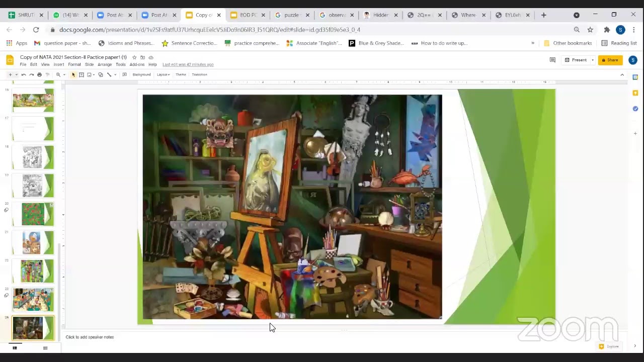Open the Edit menu
This screenshot has height=362, width=644.
(x=33, y=64)
